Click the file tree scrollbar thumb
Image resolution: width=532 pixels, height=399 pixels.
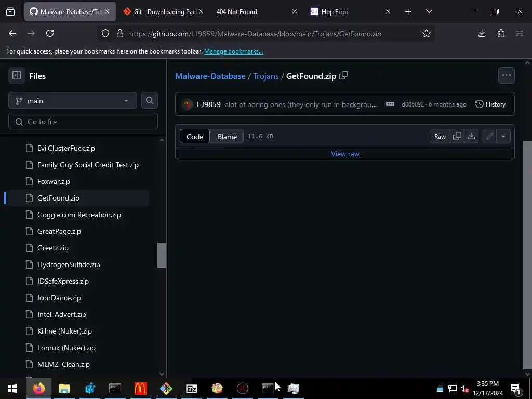[x=162, y=255]
